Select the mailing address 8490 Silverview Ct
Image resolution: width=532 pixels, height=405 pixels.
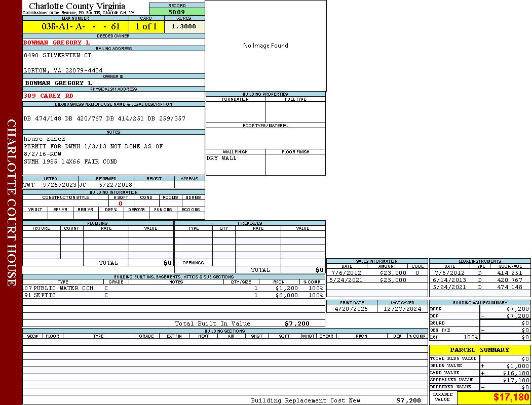(58, 55)
